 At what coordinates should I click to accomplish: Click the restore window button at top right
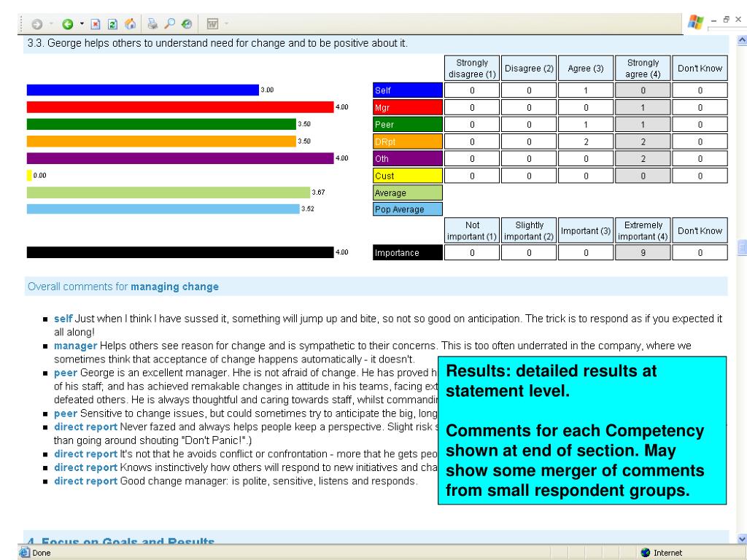pyautogui.click(x=726, y=20)
